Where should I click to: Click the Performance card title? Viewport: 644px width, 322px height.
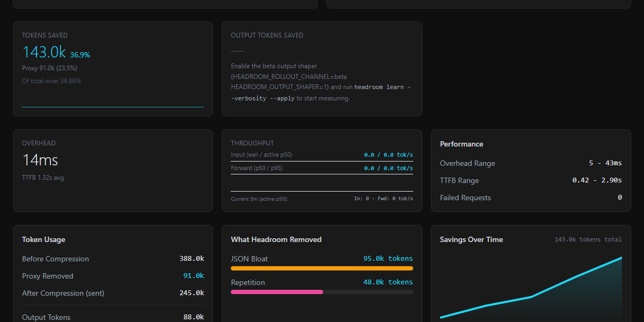point(462,144)
